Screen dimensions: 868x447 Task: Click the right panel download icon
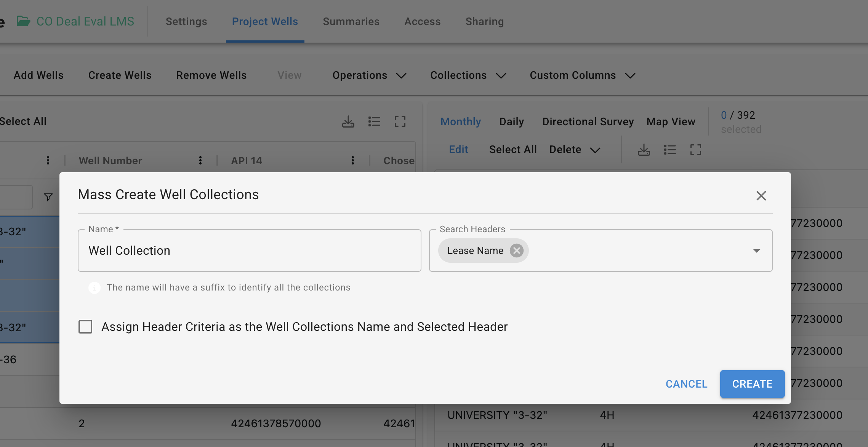644,150
